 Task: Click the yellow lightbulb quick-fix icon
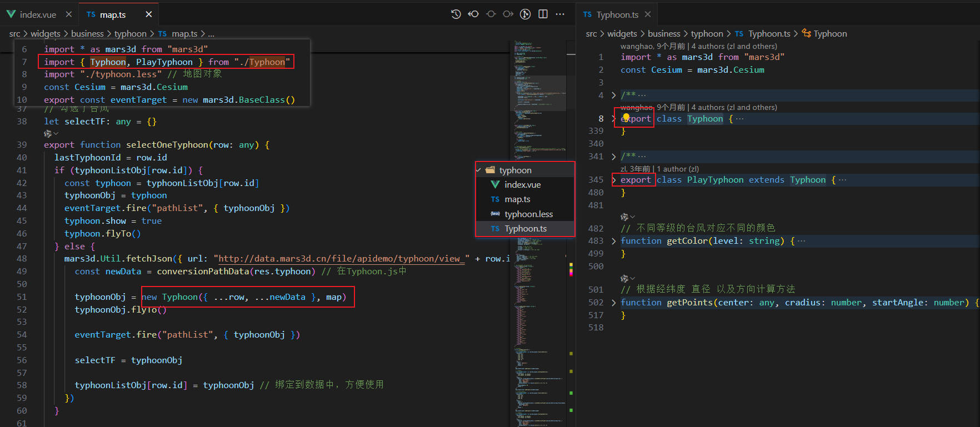click(626, 117)
